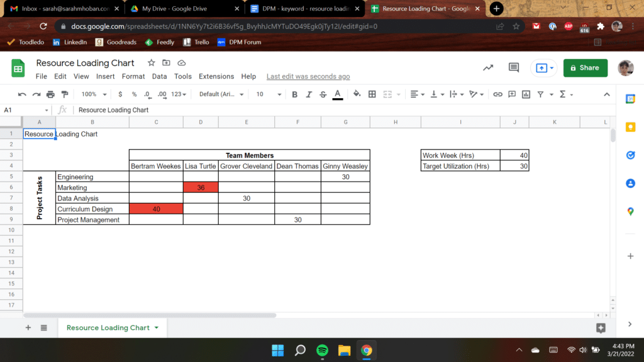
Task: Click the Merge cells icon
Action: point(387,94)
